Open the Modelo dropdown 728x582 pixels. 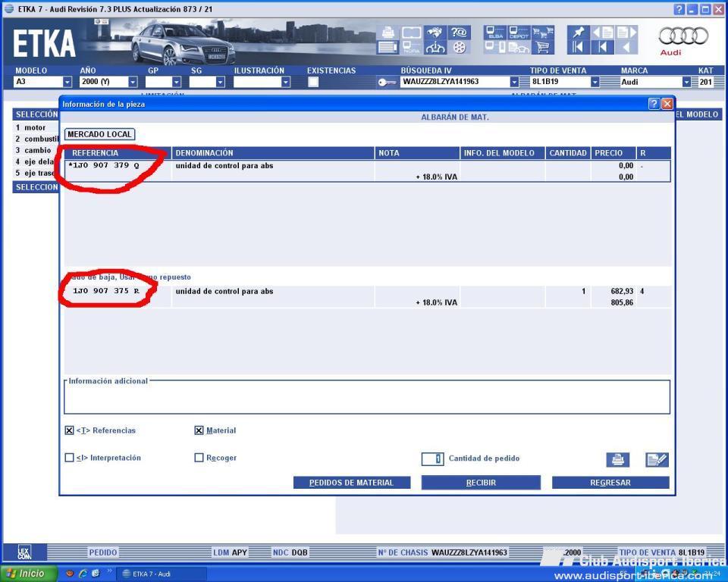click(x=67, y=82)
